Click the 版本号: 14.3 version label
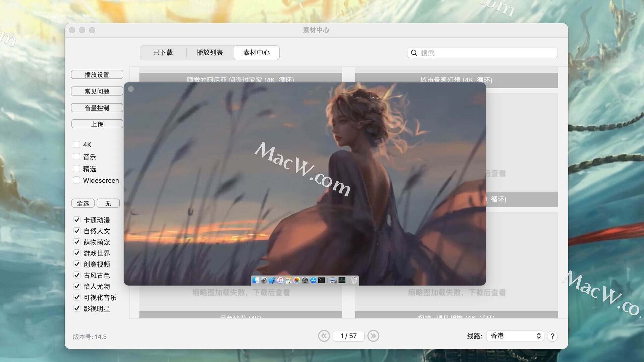 [x=90, y=337]
